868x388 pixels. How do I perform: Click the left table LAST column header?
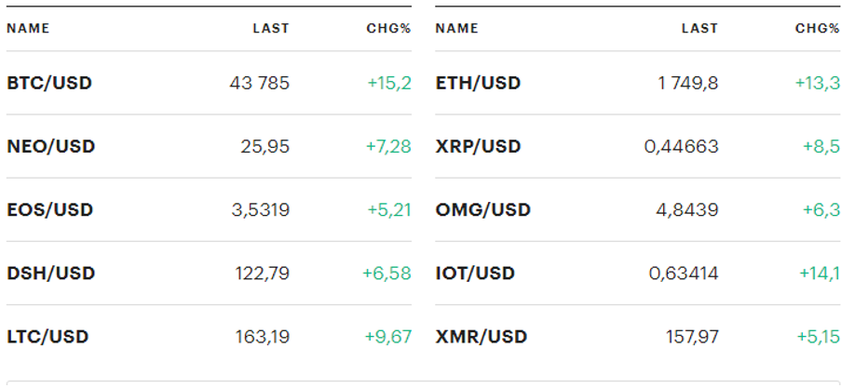[271, 28]
